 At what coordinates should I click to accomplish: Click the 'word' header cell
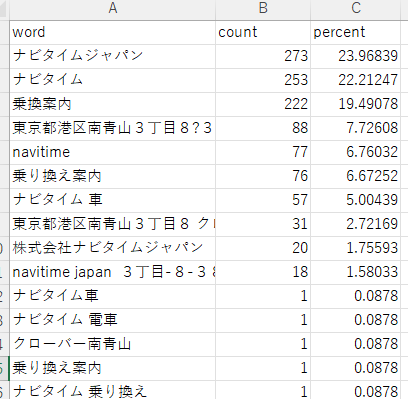tap(113, 32)
